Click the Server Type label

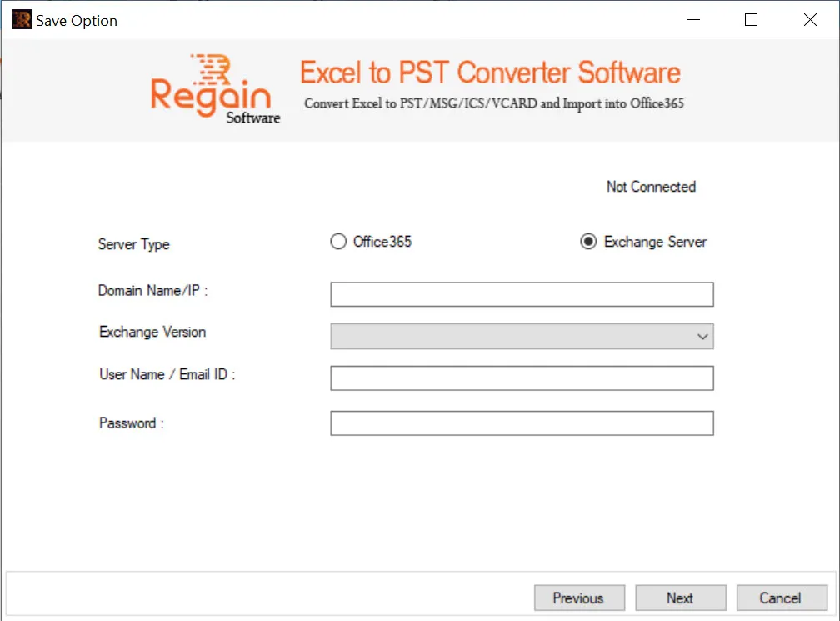(x=134, y=244)
